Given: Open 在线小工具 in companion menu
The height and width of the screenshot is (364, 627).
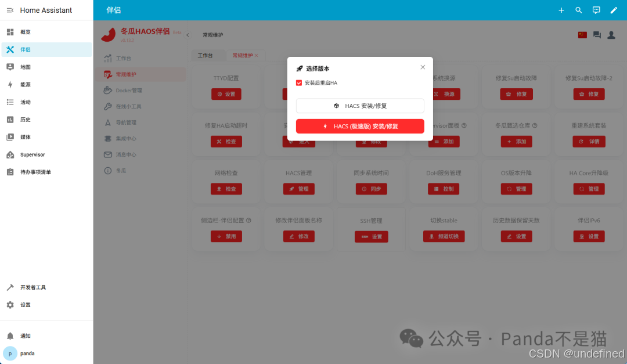Looking at the screenshot, I should point(140,106).
